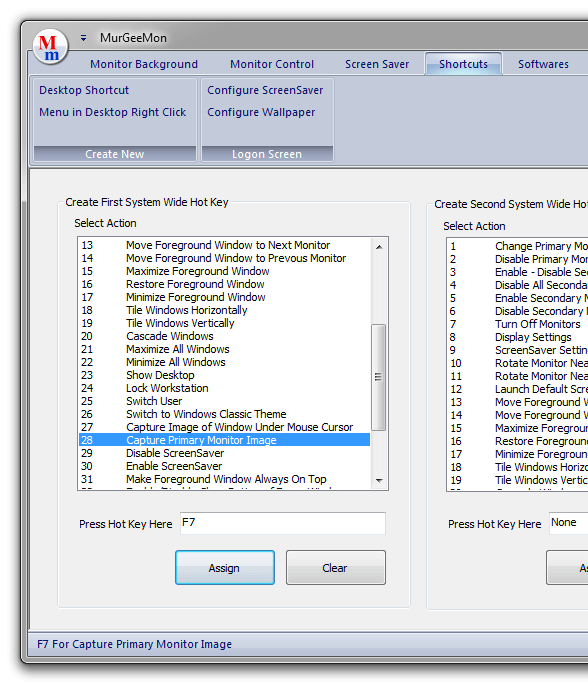The height and width of the screenshot is (684, 588).
Task: Select row 12 Launch Default Screen in second list
Action: [x=518, y=389]
